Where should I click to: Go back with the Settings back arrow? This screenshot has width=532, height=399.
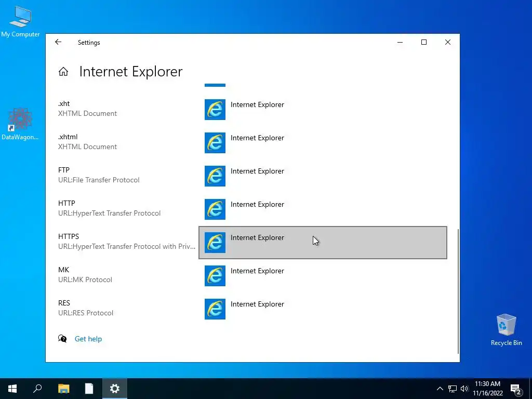[58, 42]
